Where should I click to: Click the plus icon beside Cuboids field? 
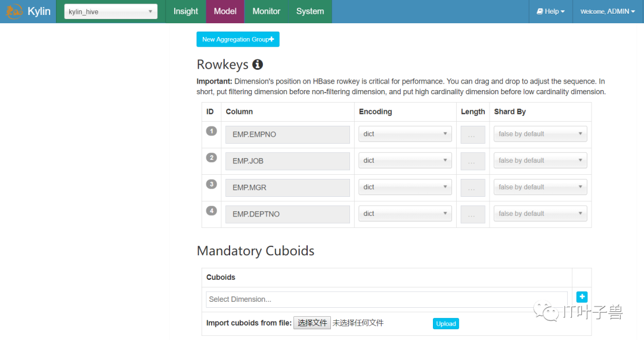tap(581, 297)
